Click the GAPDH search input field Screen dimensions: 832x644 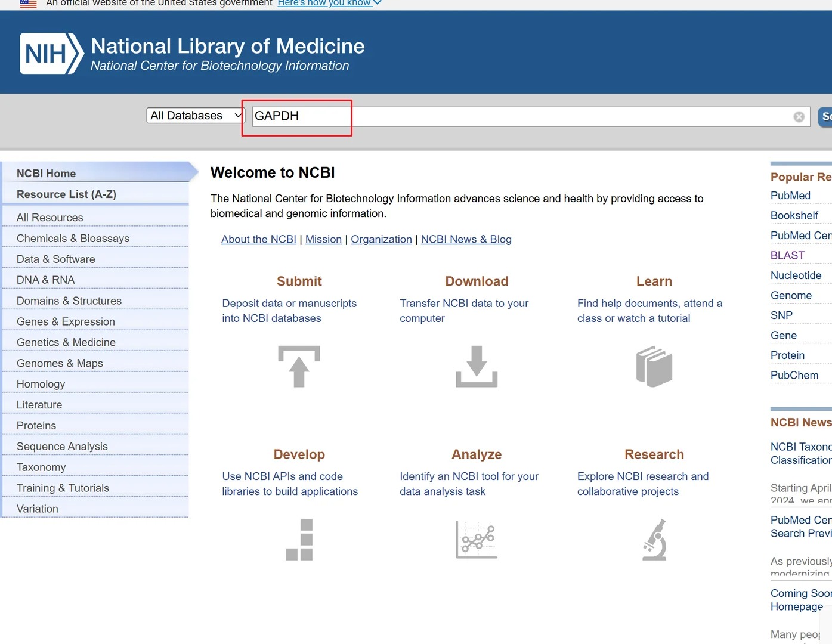point(531,116)
